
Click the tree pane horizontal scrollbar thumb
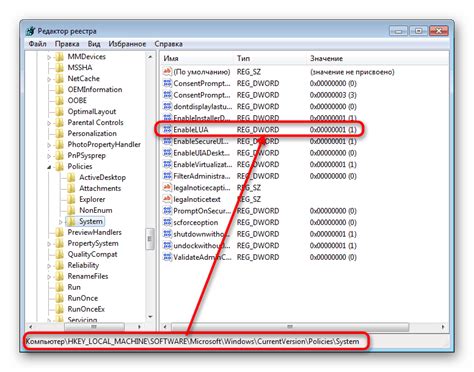[x=94, y=327]
